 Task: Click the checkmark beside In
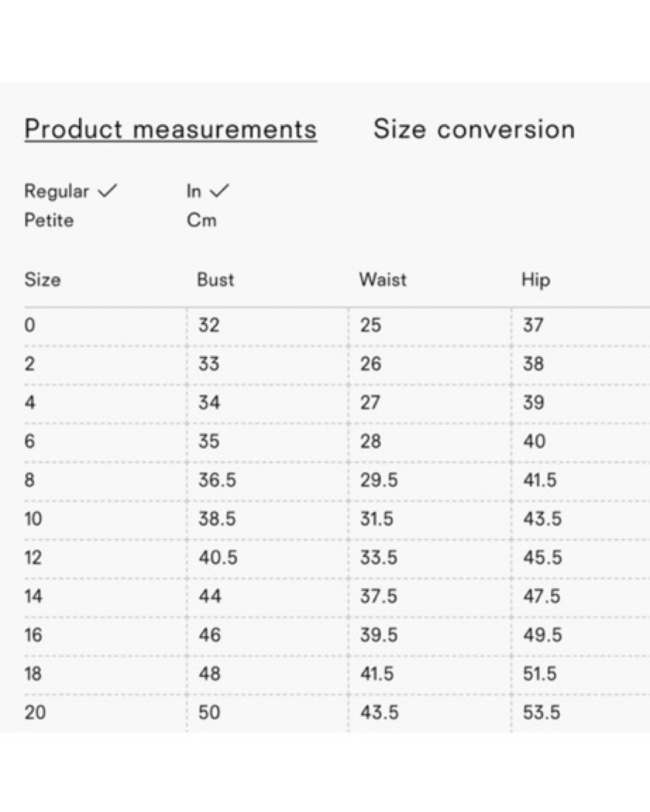click(219, 191)
